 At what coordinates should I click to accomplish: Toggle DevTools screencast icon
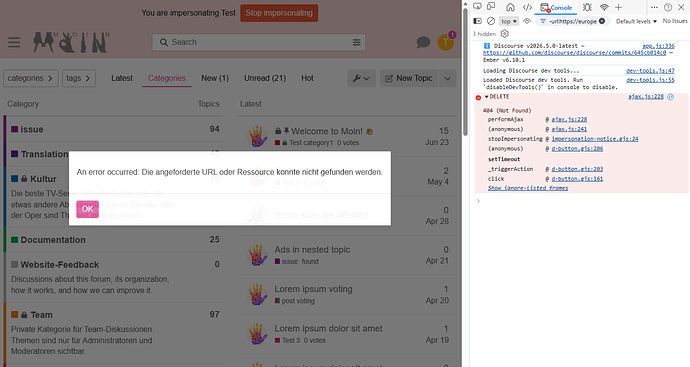[x=477, y=7]
